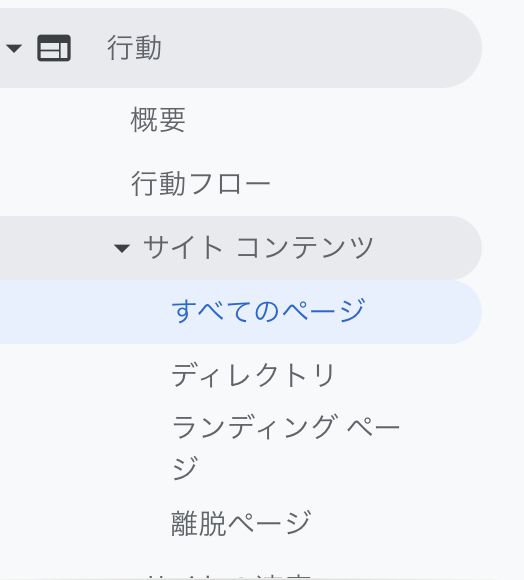524x580 pixels.
Task: Click the wrapped ジ line of ランディング ページ
Action: pyautogui.click(x=185, y=468)
